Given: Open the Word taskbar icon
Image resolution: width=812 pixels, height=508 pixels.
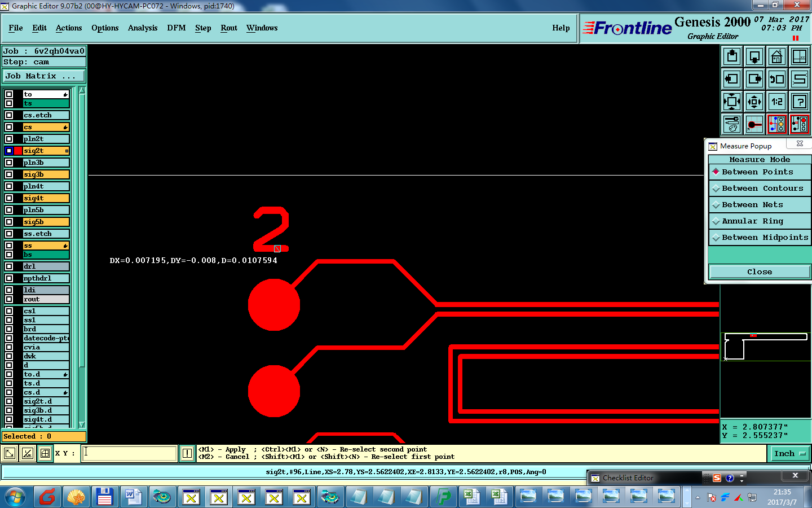Looking at the screenshot, I should 133,497.
